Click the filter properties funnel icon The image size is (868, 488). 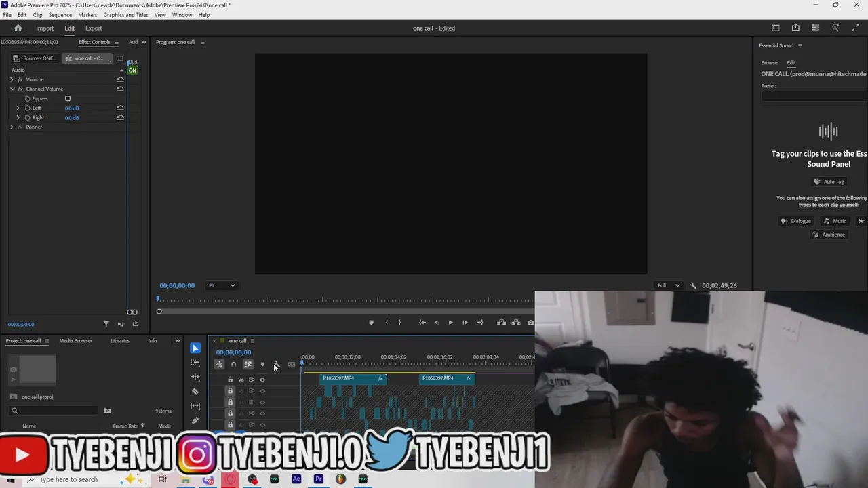tap(106, 324)
